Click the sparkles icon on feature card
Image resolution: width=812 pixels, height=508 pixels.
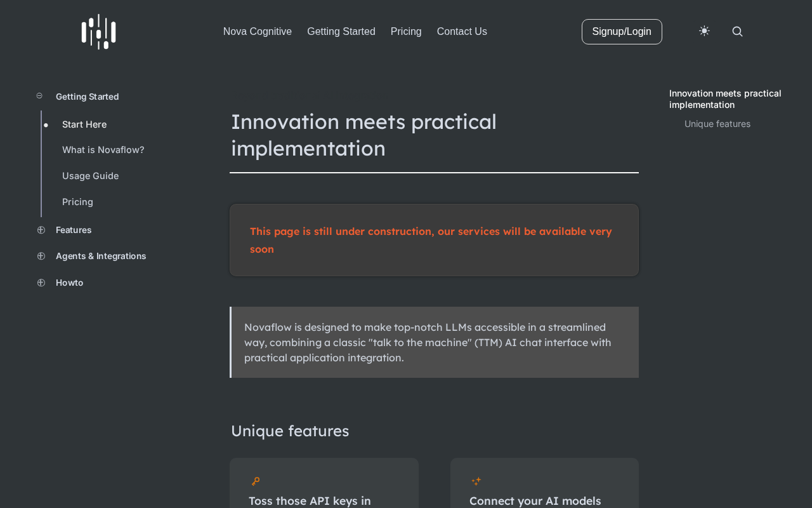tap(476, 481)
